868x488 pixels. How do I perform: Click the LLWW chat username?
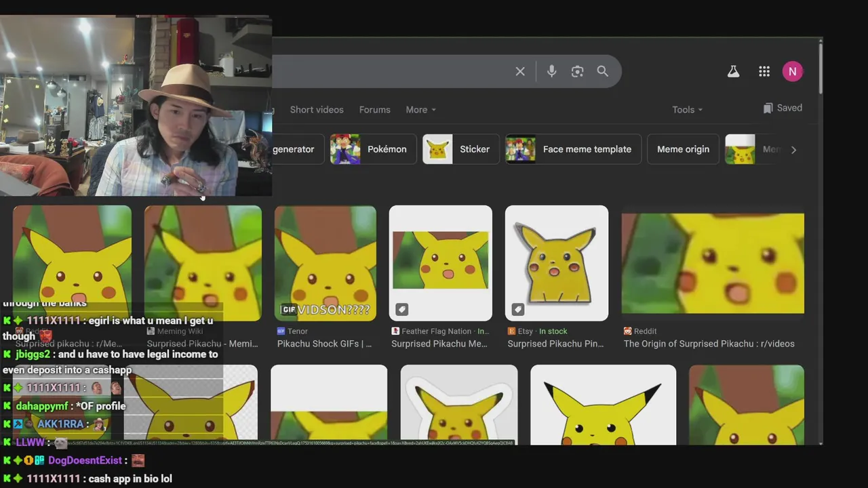(30, 442)
